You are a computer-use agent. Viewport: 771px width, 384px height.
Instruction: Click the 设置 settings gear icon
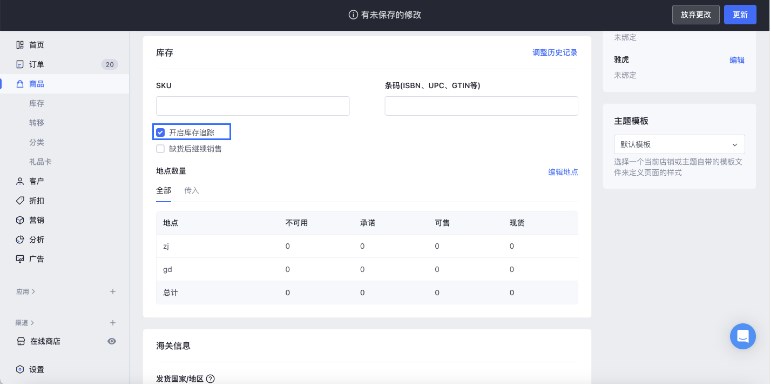[x=20, y=369]
